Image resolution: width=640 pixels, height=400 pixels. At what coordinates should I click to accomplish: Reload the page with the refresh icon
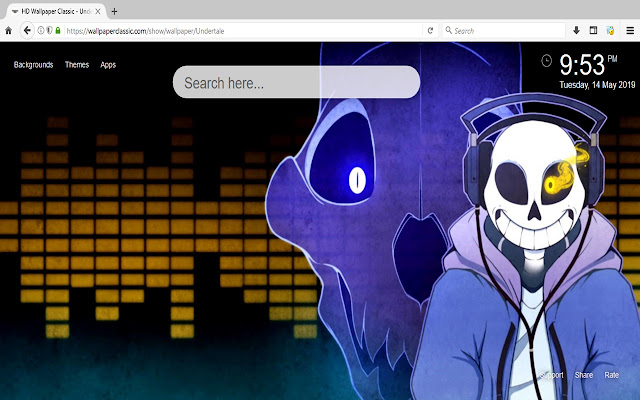coord(430,31)
